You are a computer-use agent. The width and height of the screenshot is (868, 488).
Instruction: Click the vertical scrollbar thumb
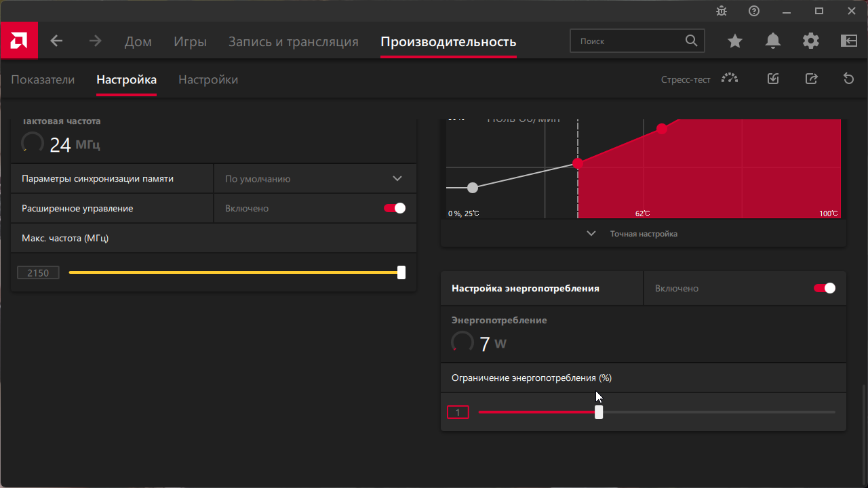pyautogui.click(x=863, y=433)
